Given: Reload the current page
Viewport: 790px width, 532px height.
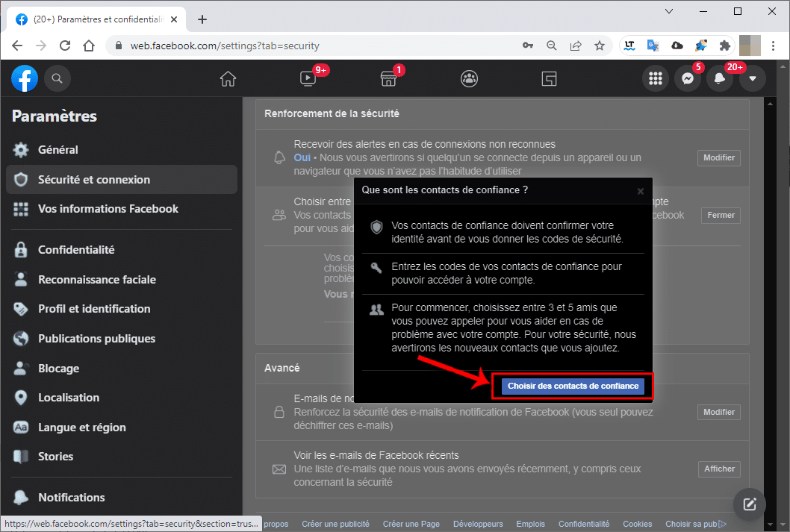Looking at the screenshot, I should pyautogui.click(x=65, y=46).
